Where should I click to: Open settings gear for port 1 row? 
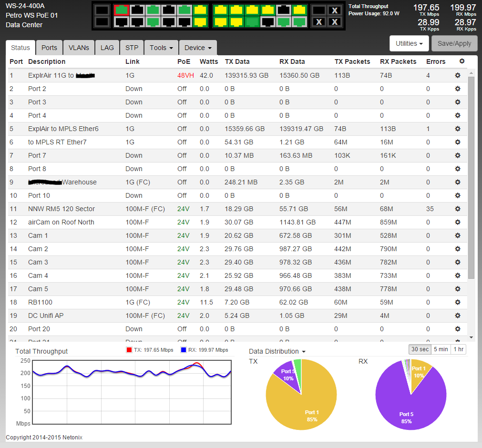[x=457, y=76]
